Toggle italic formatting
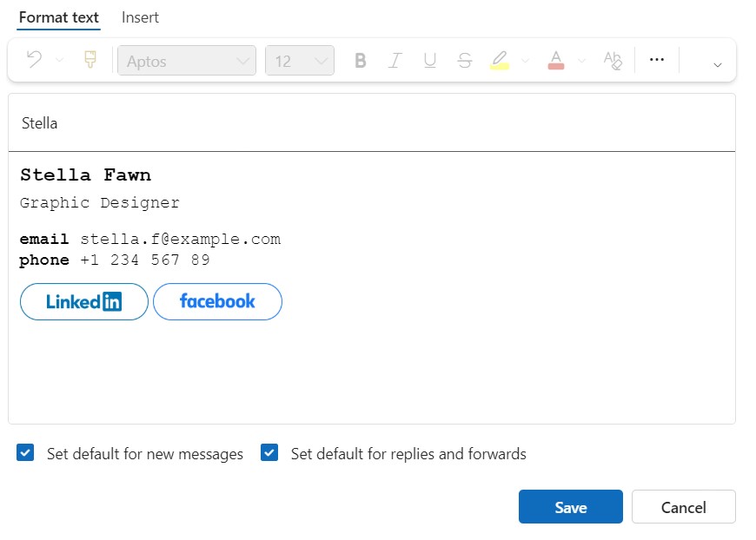 [x=395, y=61]
